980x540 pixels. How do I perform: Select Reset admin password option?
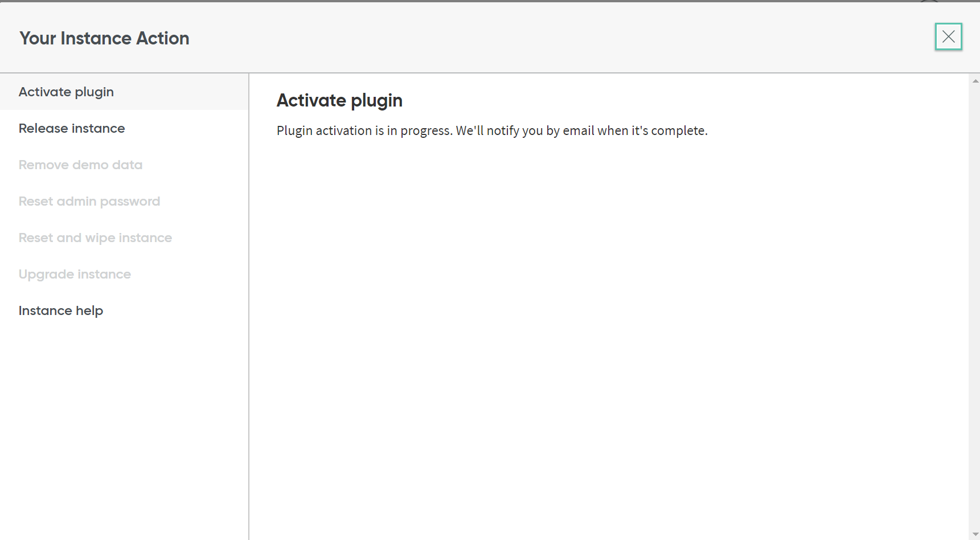coord(124,201)
